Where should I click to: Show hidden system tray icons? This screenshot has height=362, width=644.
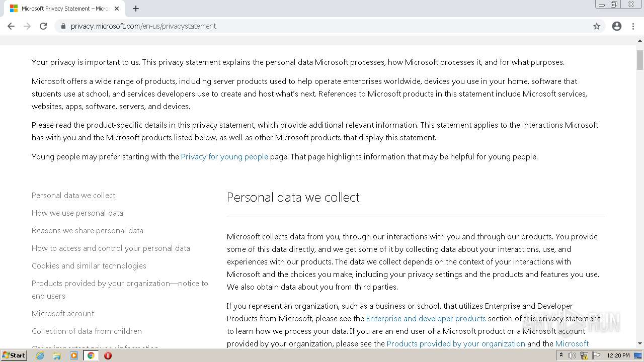pyautogui.click(x=561, y=355)
